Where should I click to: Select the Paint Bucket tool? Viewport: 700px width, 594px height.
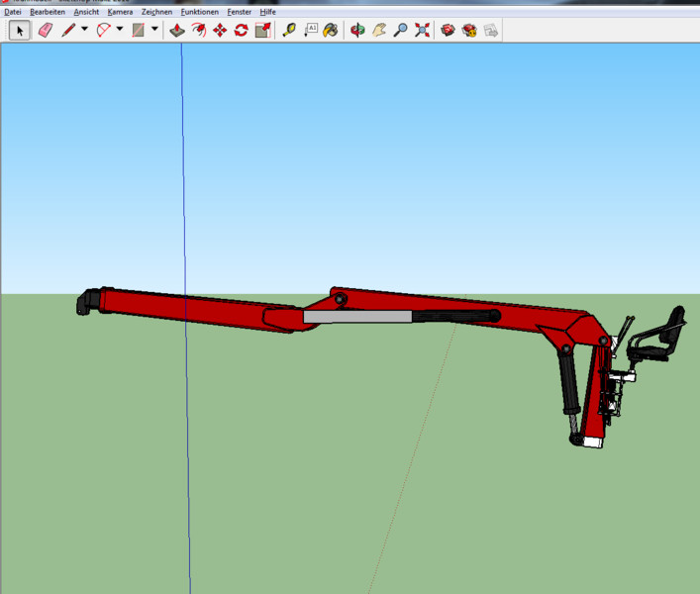click(331, 30)
